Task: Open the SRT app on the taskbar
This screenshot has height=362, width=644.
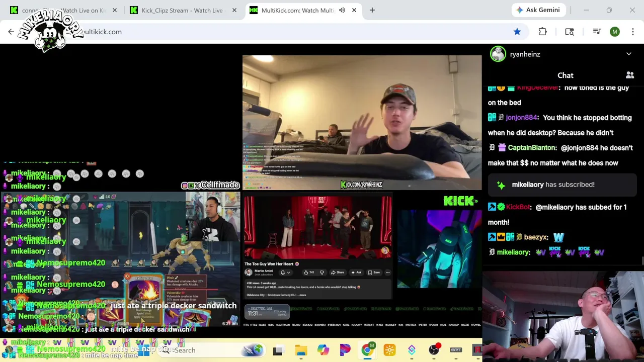Action: [x=456, y=350]
